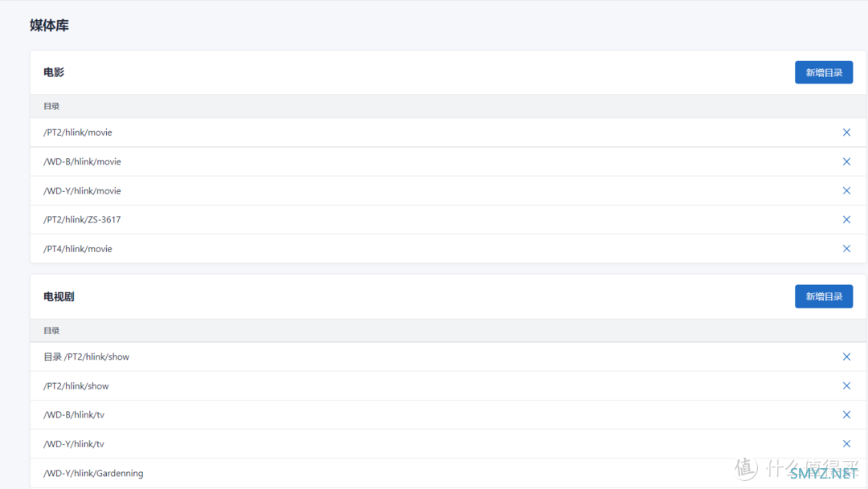This screenshot has width=868, height=489.
Task: Click the /WD-B/hlink/tv path text
Action: [x=74, y=415]
